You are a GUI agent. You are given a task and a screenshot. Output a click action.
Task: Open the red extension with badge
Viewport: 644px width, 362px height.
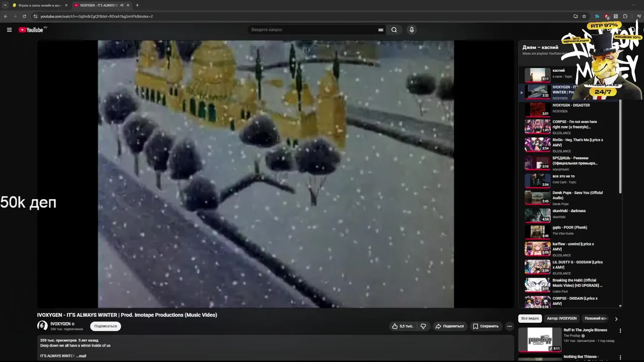point(607,17)
